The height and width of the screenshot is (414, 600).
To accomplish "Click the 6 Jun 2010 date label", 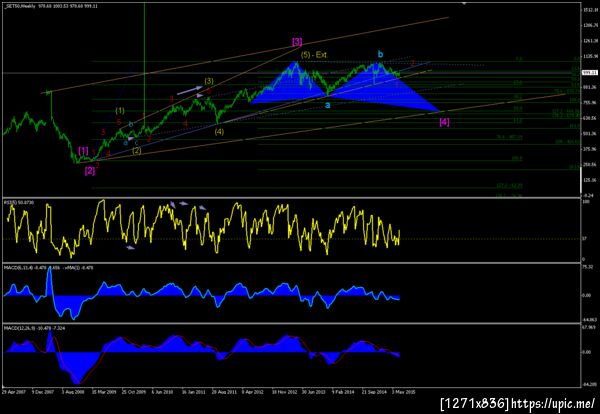I will pos(163,391).
